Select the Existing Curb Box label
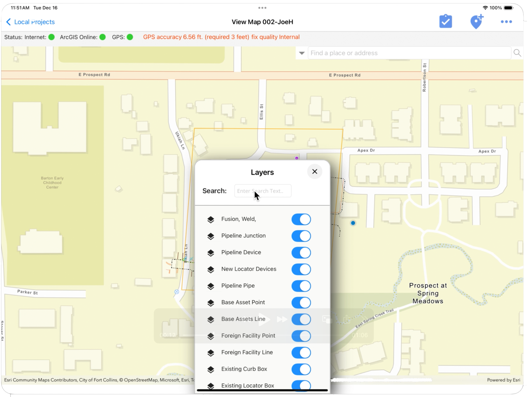 tap(244, 369)
